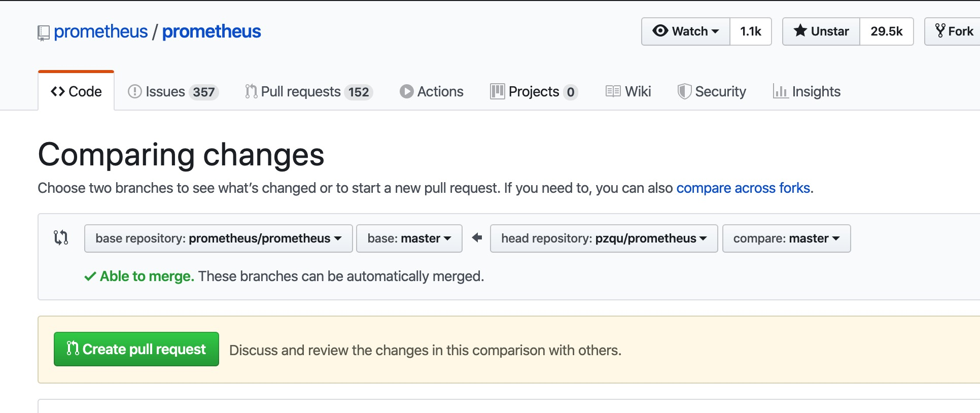The width and height of the screenshot is (980, 413).
Task: Expand the base repository prometheus/prometheus dropdown
Action: click(x=219, y=238)
